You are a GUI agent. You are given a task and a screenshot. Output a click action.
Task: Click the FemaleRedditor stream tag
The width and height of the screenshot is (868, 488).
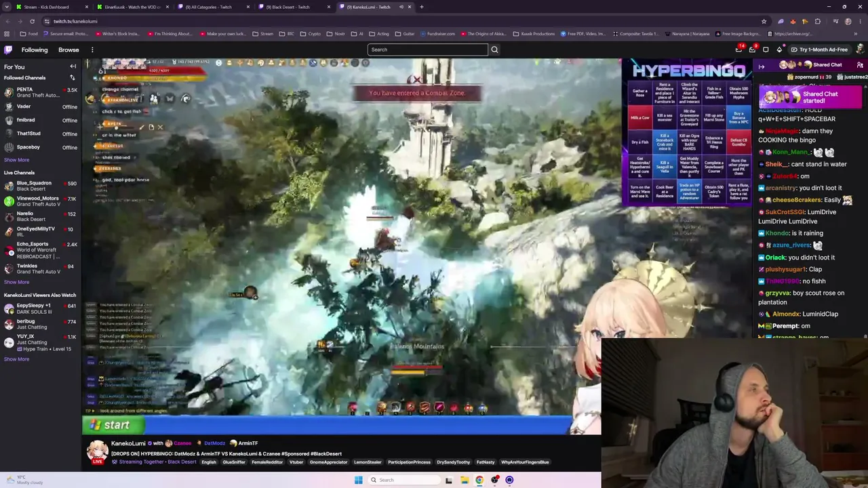267,462
